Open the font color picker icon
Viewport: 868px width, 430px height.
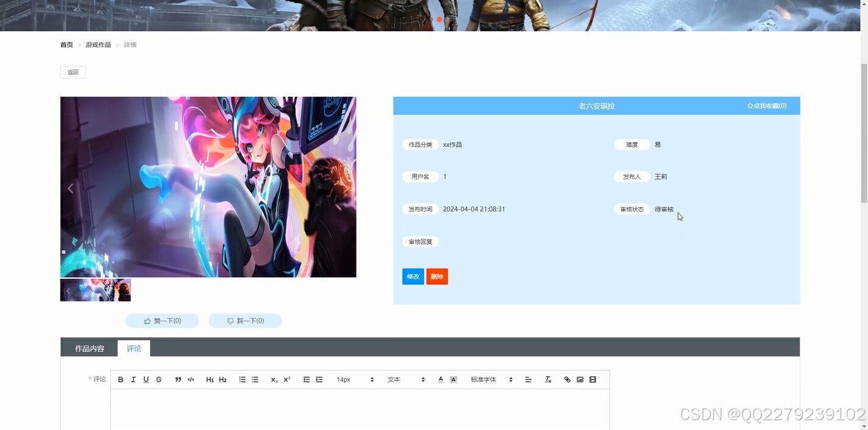coord(440,379)
